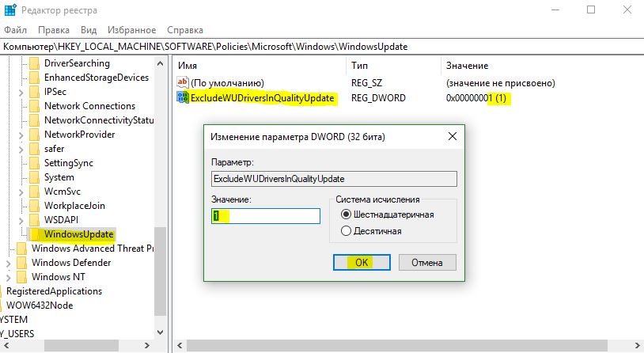Screen dimensions: 644x353
Task: Select the WindowsUpdate tree item label
Action: (78, 234)
